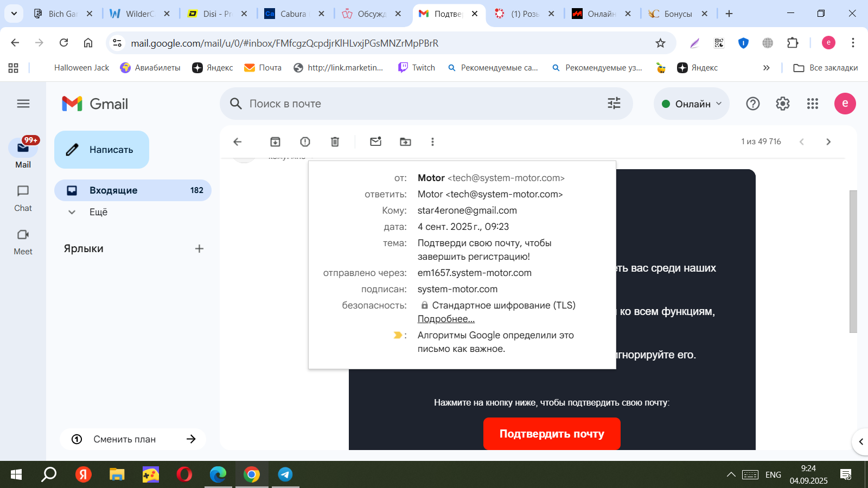Click the recipient star4erone@gmail.com
The image size is (868, 488).
(467, 210)
